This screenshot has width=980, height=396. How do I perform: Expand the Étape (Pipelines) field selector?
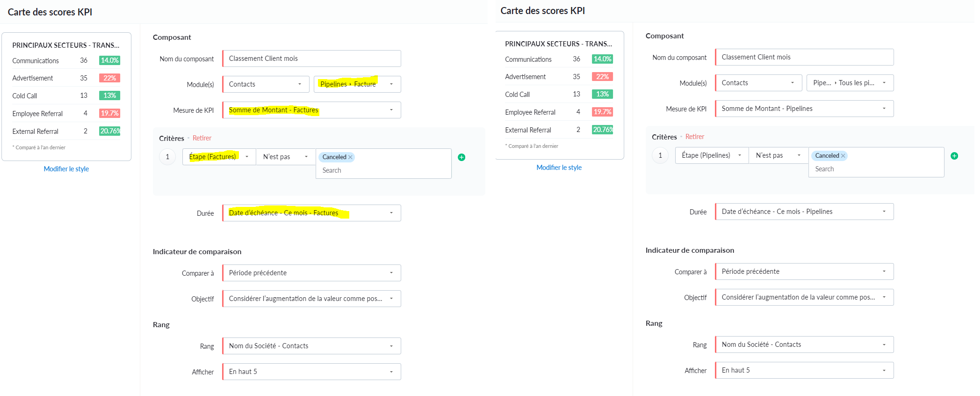click(712, 155)
